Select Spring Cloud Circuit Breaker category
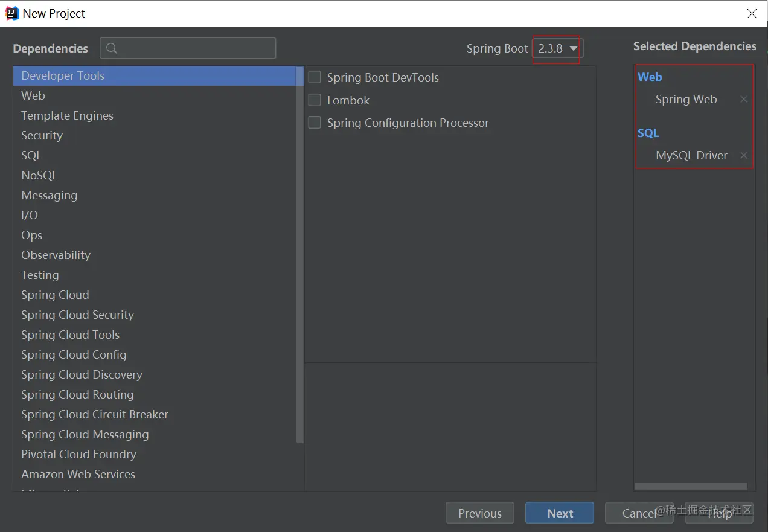The image size is (768, 532). tap(155, 414)
